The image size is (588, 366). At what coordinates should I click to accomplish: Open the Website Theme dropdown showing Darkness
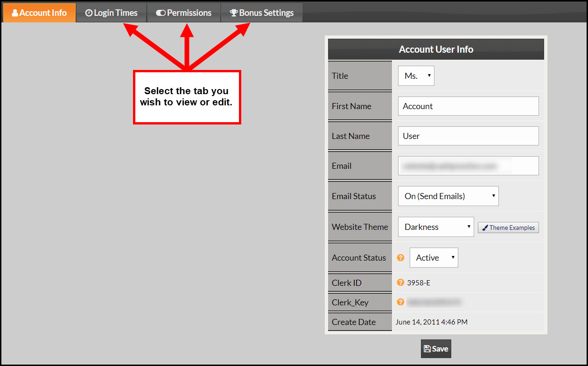[435, 227]
